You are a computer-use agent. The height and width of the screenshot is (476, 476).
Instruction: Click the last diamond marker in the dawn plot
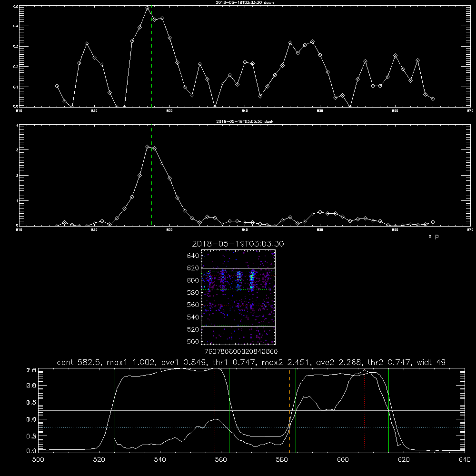point(433,99)
